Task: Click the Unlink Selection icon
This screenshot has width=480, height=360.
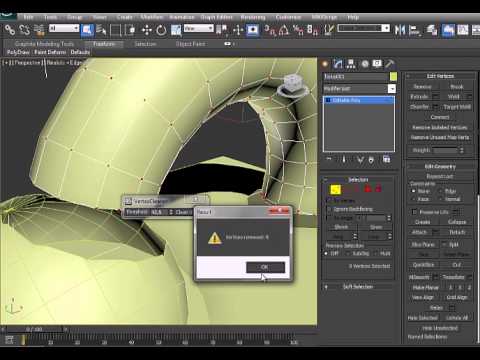Action: (x=25, y=30)
